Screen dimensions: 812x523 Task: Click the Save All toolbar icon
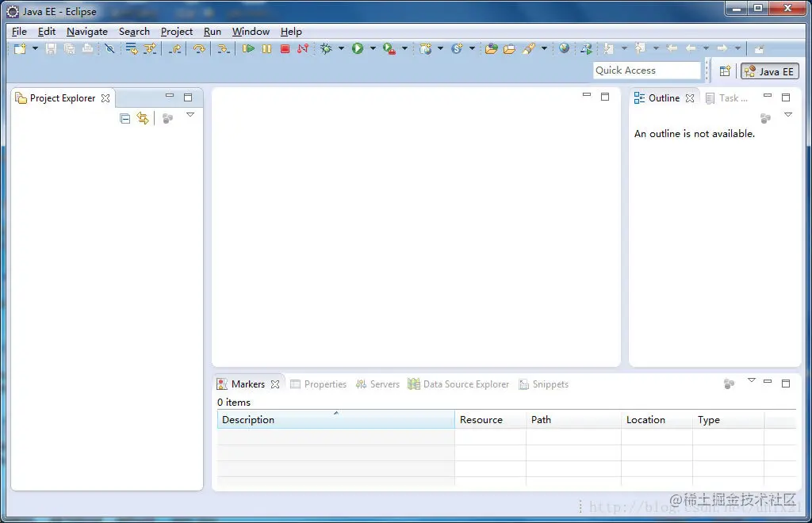69,48
